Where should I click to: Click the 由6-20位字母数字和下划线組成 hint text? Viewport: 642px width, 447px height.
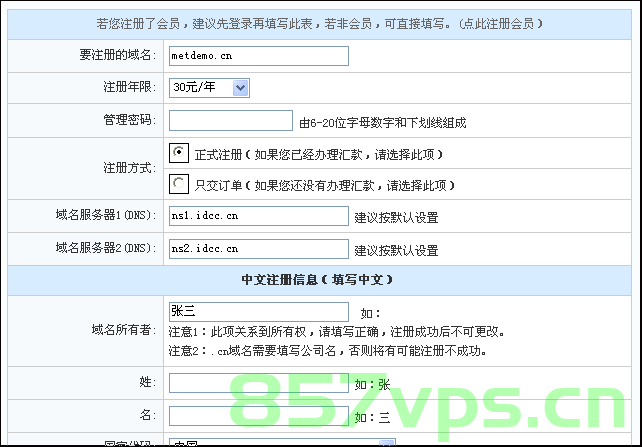point(383,123)
